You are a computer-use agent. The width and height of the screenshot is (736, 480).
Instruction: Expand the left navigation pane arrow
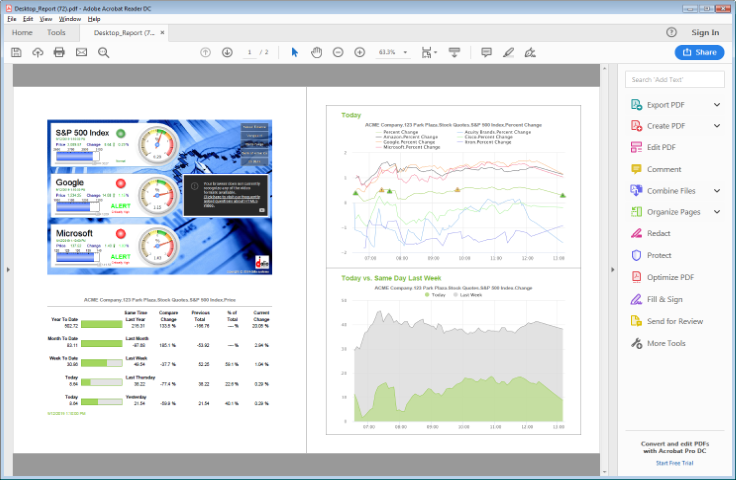pyautogui.click(x=8, y=270)
